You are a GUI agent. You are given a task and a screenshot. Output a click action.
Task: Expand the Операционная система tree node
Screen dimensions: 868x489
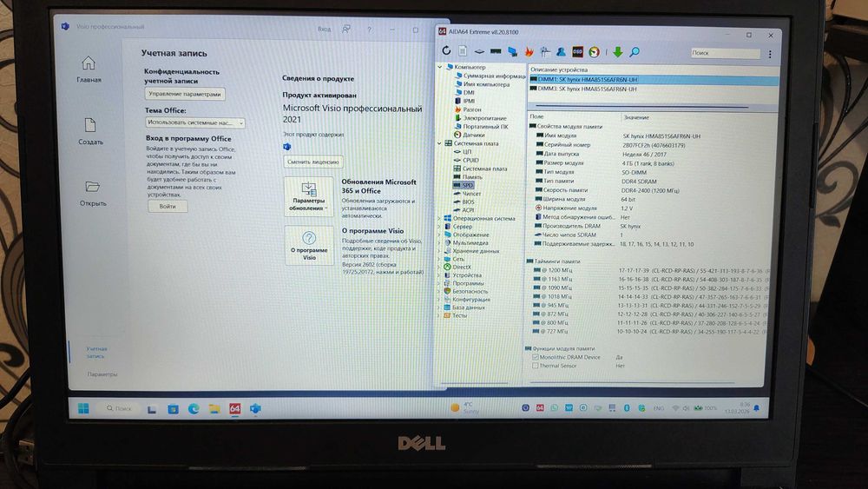(x=439, y=218)
